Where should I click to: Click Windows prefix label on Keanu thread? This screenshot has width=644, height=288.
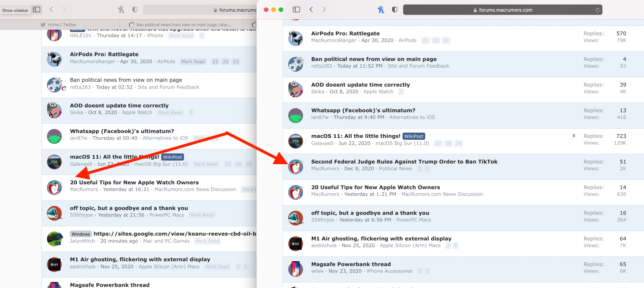coord(81,234)
